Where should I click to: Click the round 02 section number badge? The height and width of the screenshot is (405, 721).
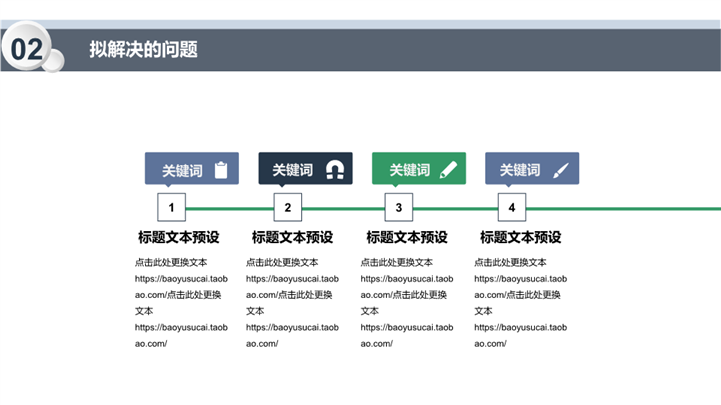27,50
